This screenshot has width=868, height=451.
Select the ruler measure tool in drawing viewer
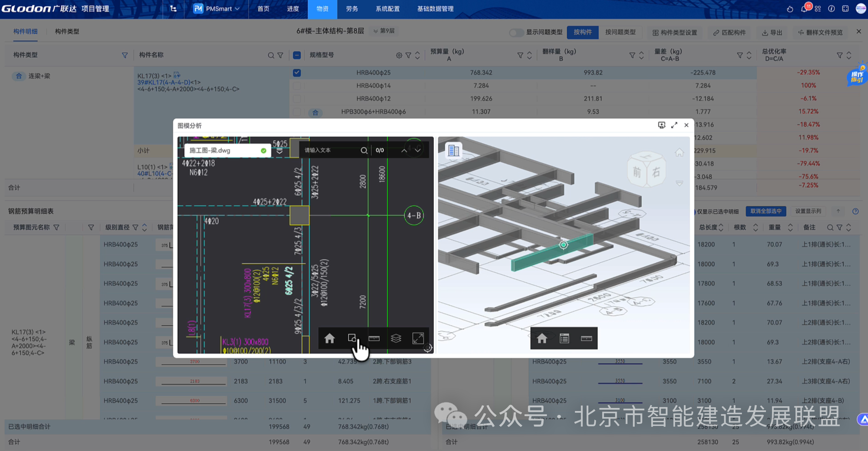[x=374, y=338]
